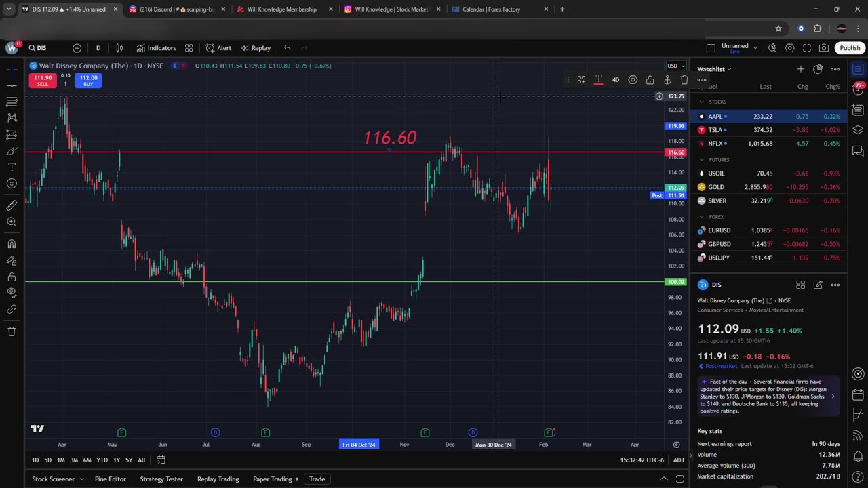The image size is (868, 488).
Task: Open go to date calendar icon
Action: [x=161, y=460]
